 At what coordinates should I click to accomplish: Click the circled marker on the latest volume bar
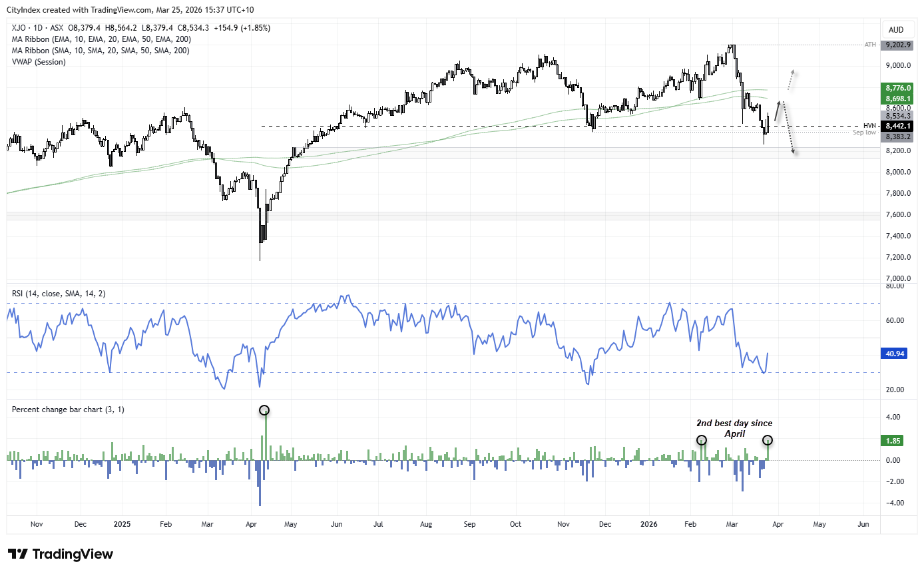(768, 440)
